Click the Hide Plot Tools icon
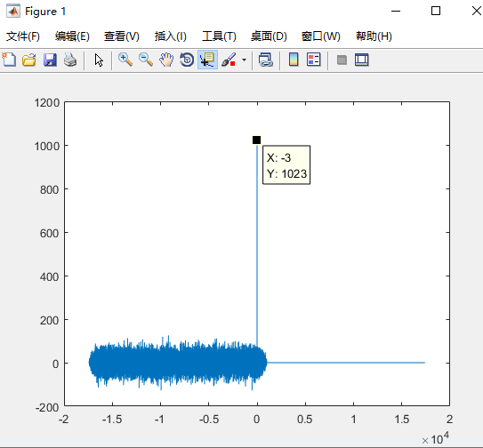This screenshot has width=483, height=448. [342, 60]
